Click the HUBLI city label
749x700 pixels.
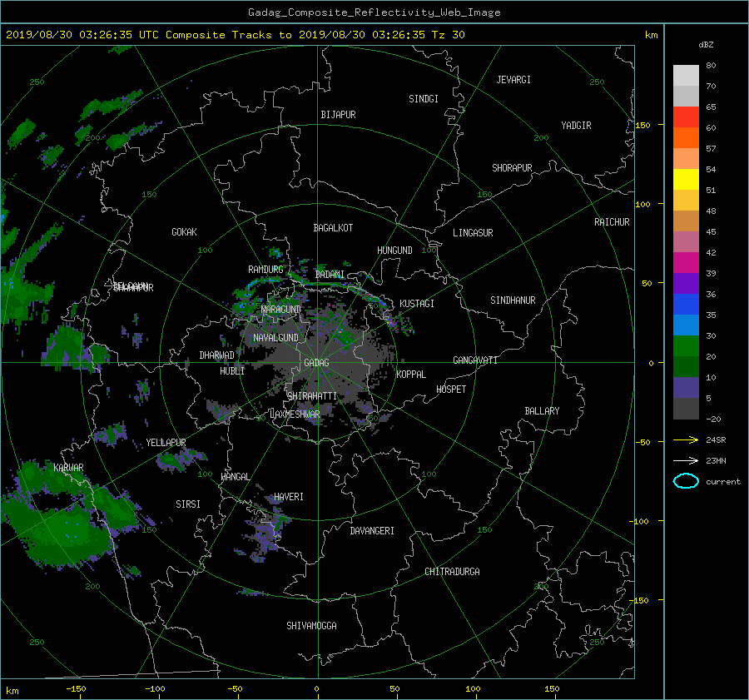(x=231, y=370)
